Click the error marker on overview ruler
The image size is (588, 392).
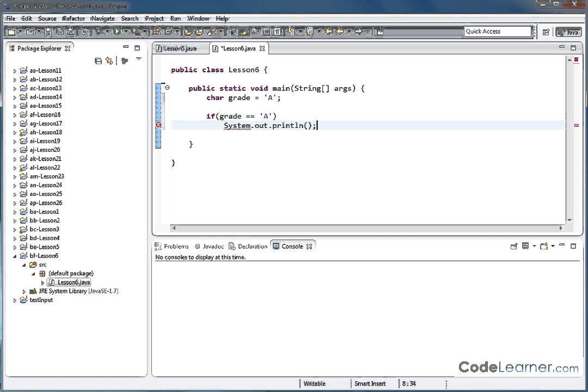[577, 125]
